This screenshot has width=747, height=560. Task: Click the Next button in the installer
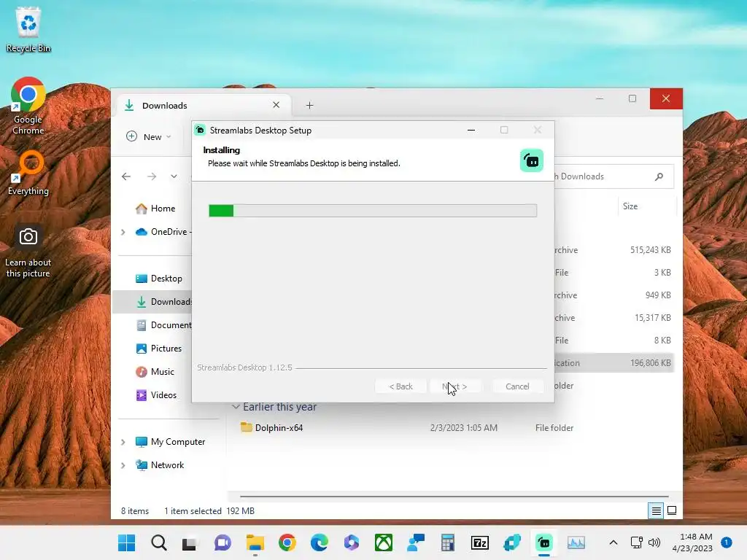tap(455, 386)
